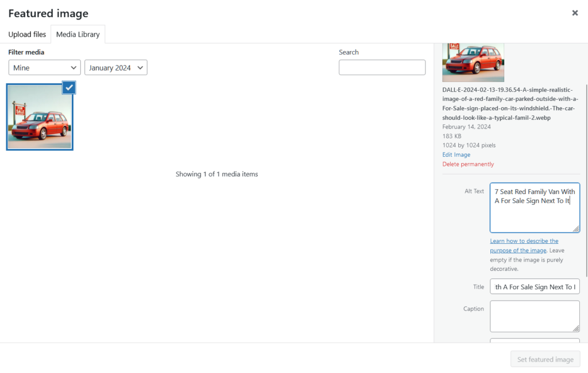
Task: Click the empty Caption field
Action: [535, 316]
